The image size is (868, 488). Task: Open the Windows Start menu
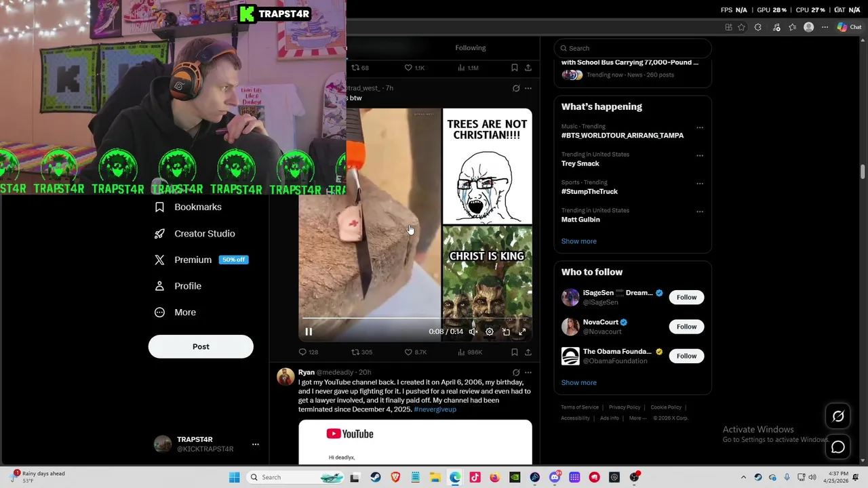[x=234, y=477]
